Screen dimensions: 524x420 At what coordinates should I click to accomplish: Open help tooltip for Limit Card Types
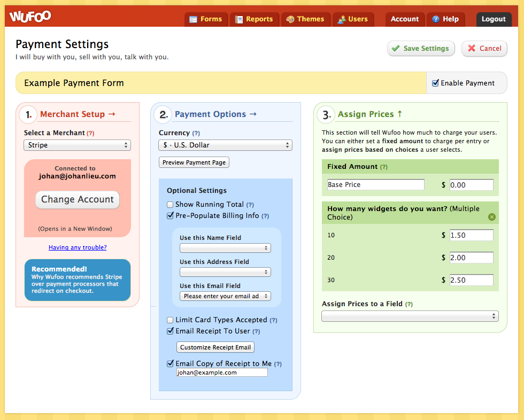273,320
